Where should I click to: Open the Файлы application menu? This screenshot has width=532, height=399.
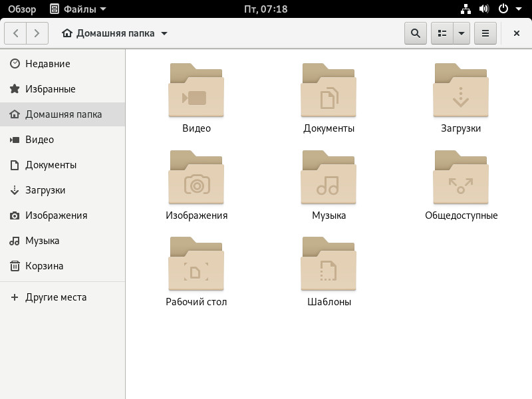(x=78, y=9)
